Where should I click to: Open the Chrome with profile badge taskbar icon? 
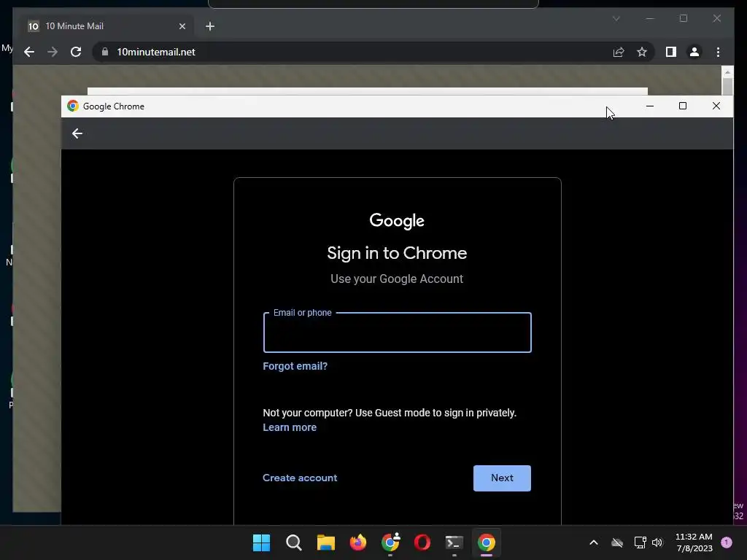point(390,542)
